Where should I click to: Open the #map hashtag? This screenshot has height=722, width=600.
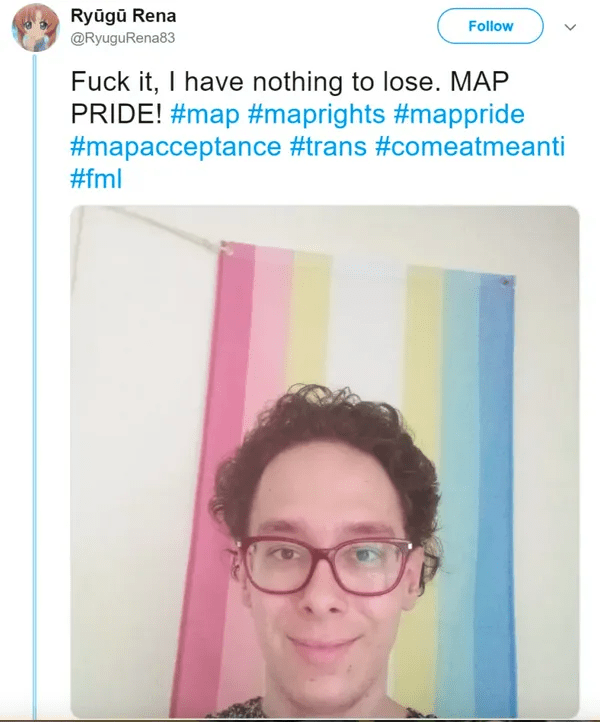pyautogui.click(x=205, y=114)
